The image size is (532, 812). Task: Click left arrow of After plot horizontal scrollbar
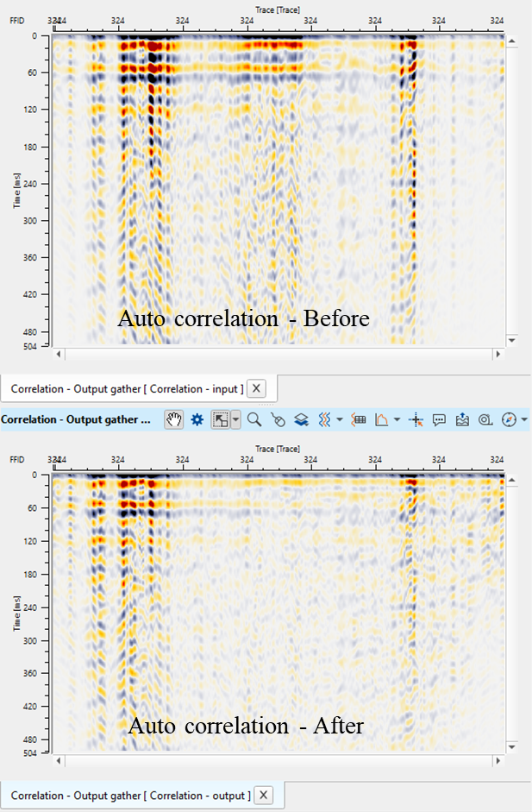59,761
